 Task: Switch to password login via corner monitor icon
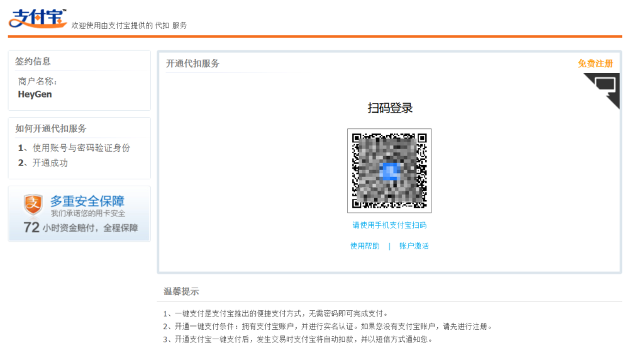pyautogui.click(x=605, y=85)
